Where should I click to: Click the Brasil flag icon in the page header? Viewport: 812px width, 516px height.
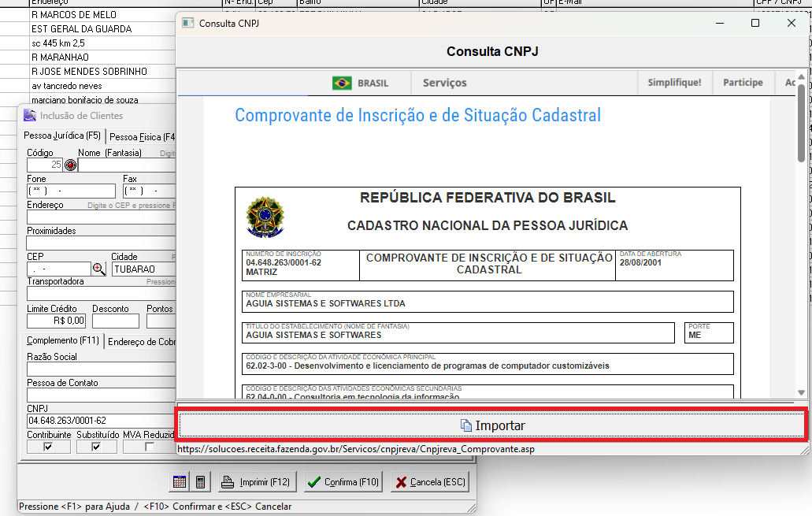point(342,83)
